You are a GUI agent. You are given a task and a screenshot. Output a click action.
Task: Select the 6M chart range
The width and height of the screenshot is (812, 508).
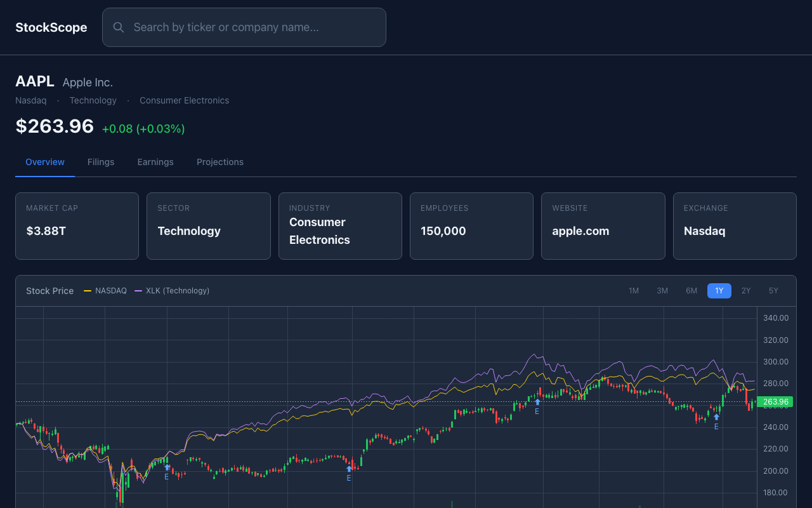[x=691, y=291]
